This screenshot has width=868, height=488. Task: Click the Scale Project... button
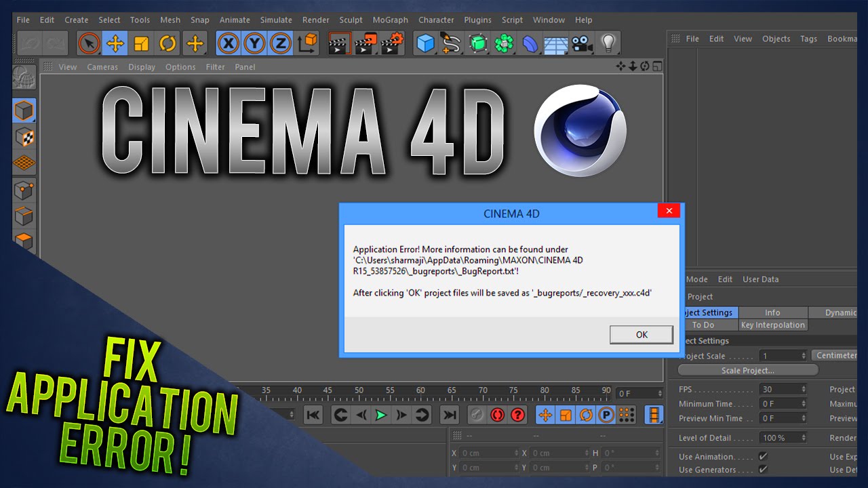[x=748, y=370]
